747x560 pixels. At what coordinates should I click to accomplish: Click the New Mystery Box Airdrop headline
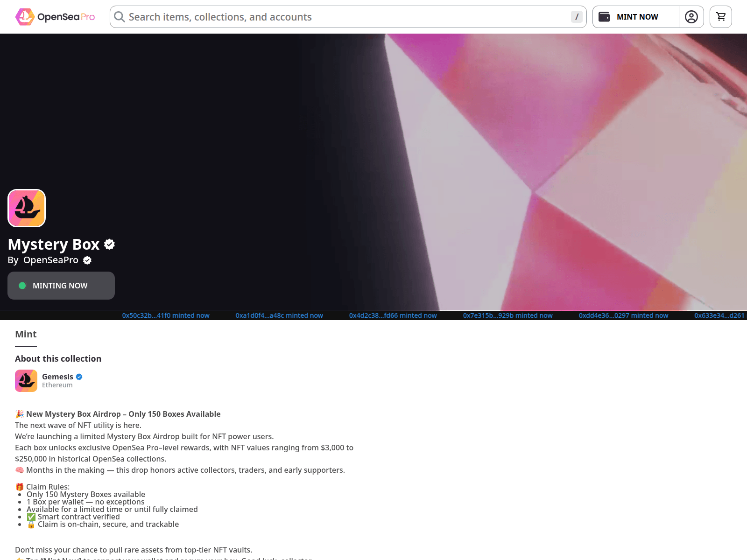pos(118,414)
